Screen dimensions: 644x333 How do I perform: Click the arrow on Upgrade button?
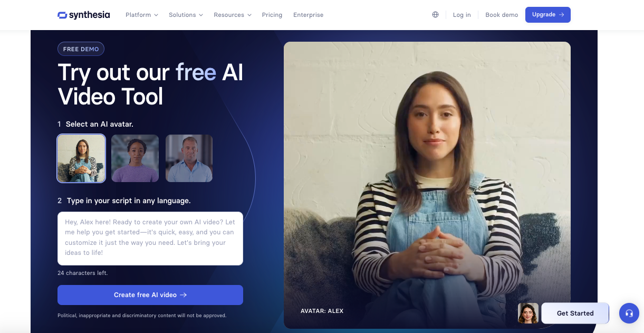pos(562,15)
